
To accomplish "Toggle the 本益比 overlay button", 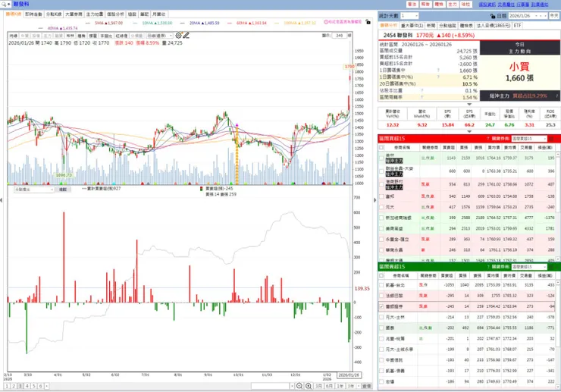I will pos(106,36).
